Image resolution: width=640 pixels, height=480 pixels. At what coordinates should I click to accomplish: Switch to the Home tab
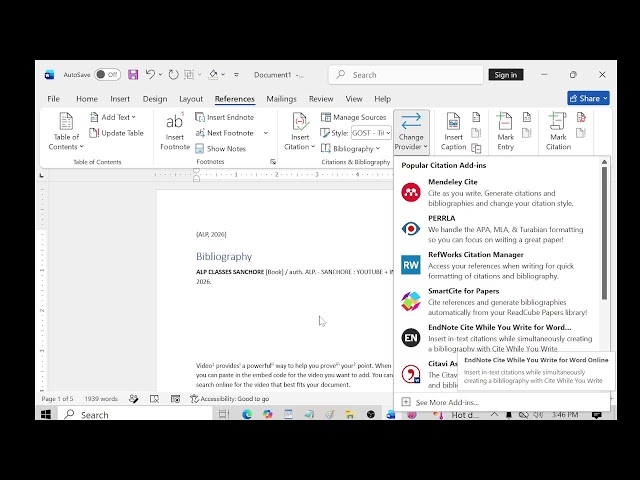tap(87, 99)
